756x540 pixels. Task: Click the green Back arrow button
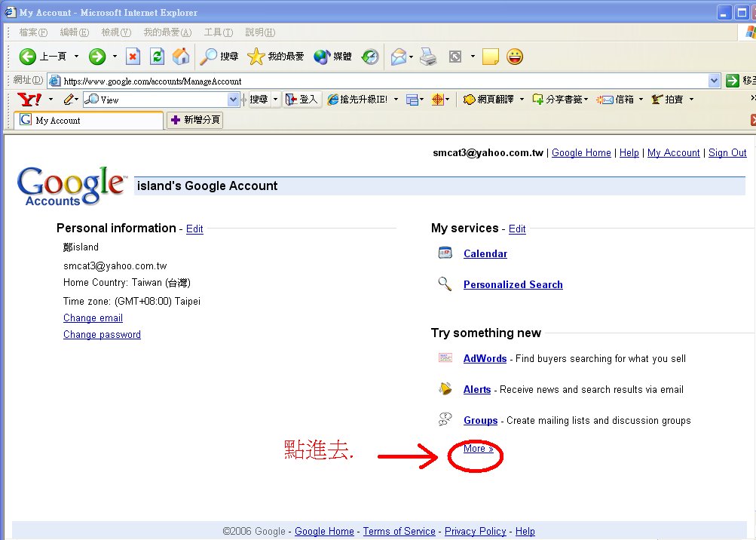[x=27, y=57]
